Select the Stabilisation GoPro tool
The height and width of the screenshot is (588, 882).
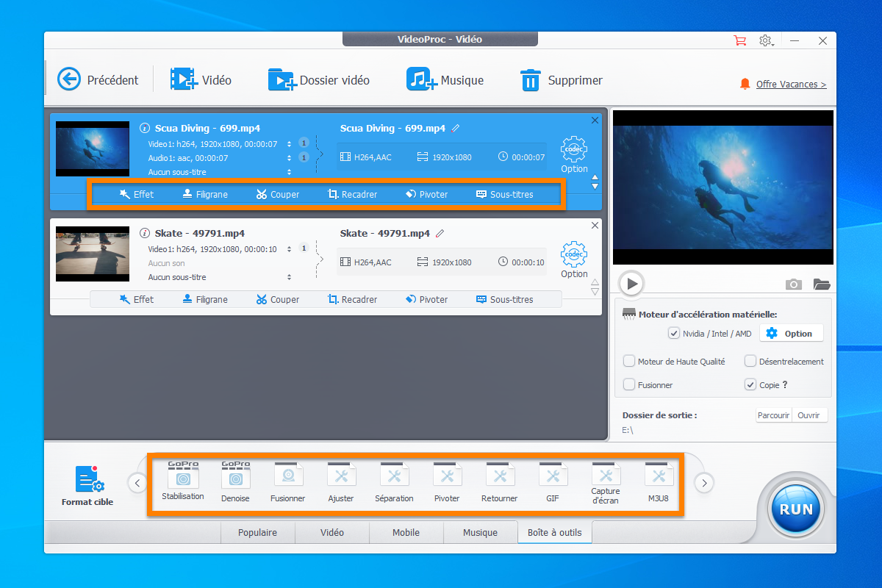183,482
